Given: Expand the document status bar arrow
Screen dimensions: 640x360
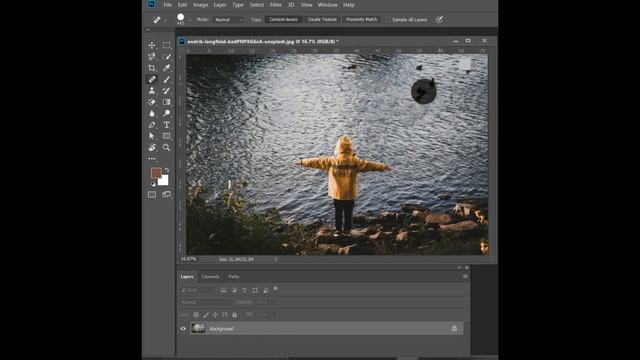Looking at the screenshot, I should 276,259.
